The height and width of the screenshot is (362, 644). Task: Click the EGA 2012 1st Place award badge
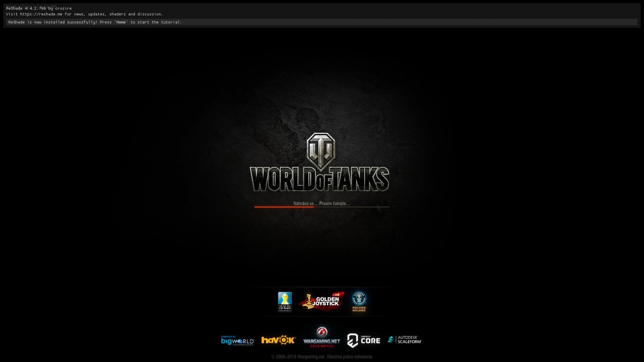(x=285, y=302)
